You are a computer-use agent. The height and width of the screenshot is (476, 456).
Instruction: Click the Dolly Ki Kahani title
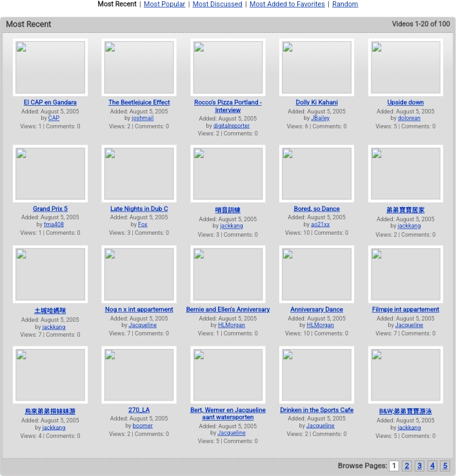(x=317, y=103)
